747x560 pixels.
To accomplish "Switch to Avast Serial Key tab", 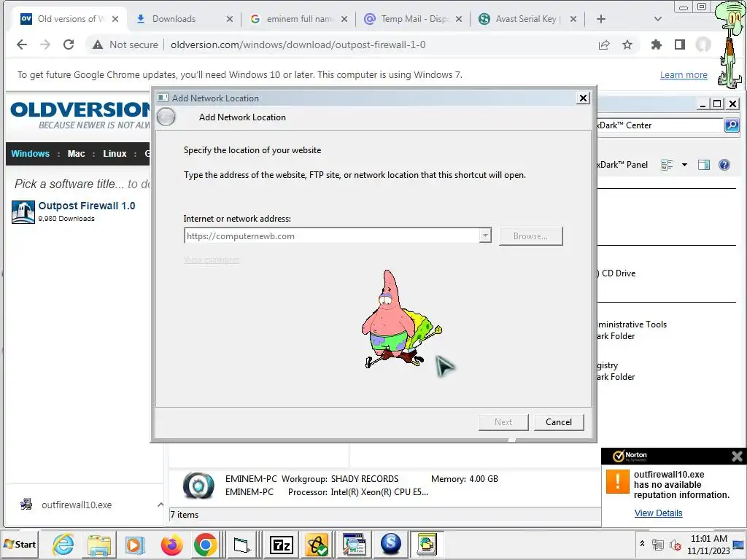I will coord(528,19).
